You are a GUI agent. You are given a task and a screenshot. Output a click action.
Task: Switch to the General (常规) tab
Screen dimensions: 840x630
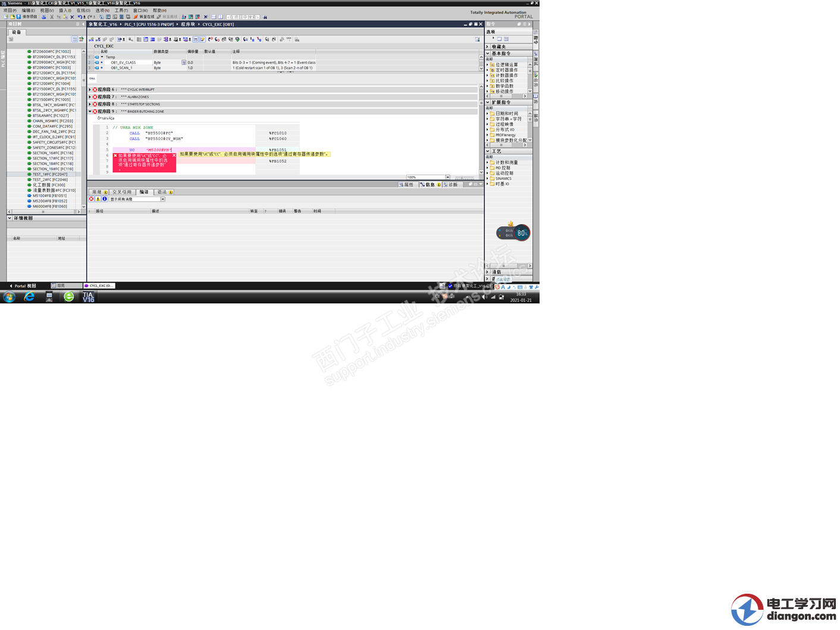tap(99, 192)
